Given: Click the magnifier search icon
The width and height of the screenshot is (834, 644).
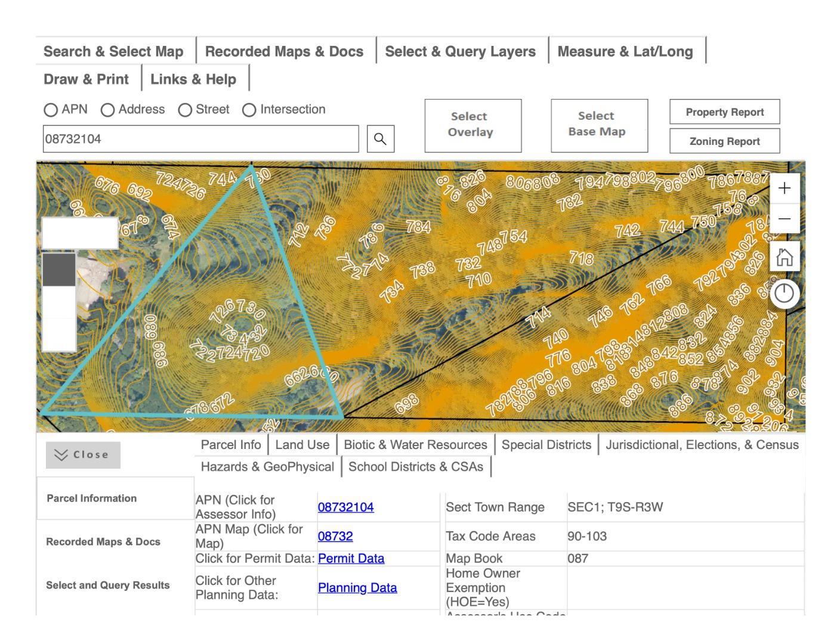Looking at the screenshot, I should (x=380, y=139).
